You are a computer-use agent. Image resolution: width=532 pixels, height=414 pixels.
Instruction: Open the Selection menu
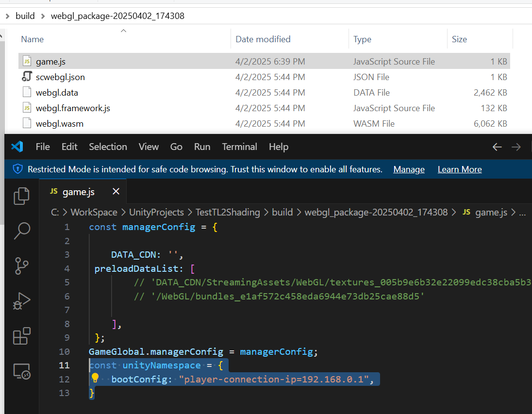tap(108, 147)
